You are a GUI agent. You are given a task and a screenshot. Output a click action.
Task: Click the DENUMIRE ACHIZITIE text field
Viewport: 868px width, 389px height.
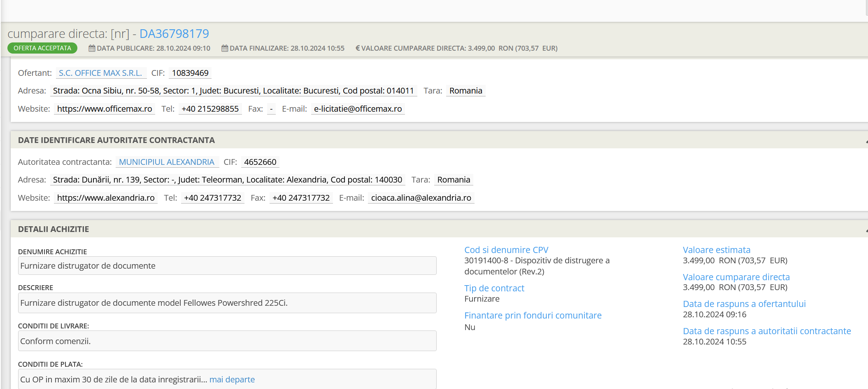tap(227, 266)
